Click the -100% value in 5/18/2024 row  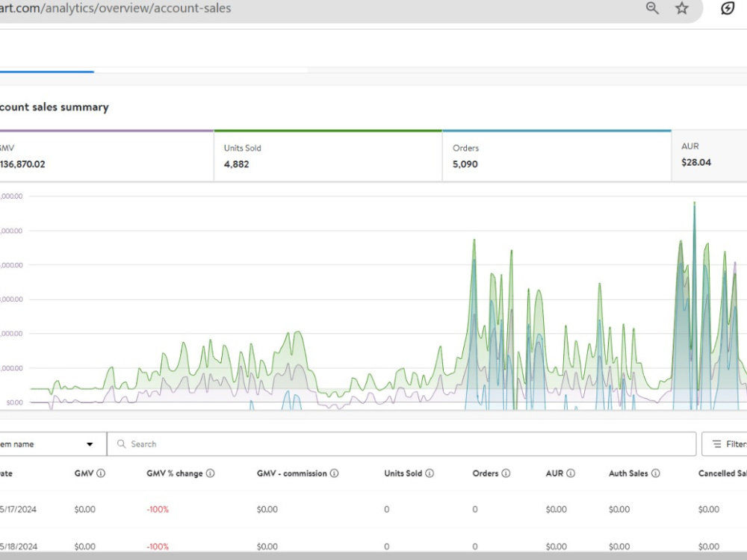(158, 547)
